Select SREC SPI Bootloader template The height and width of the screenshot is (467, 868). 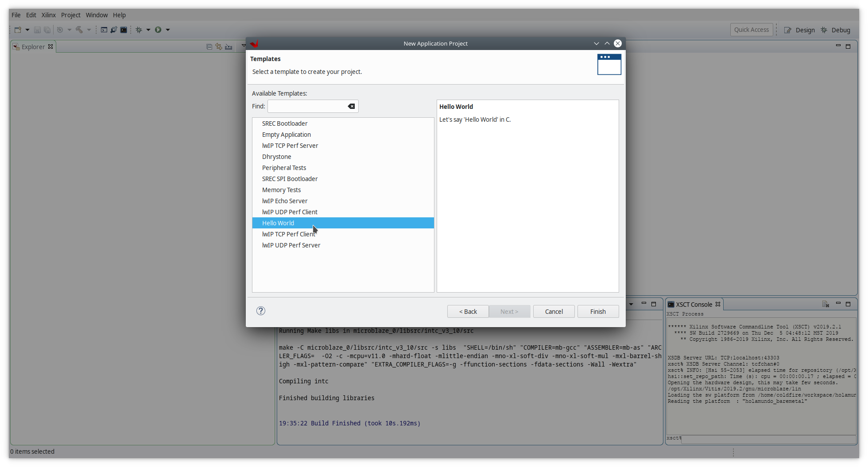(x=343, y=179)
